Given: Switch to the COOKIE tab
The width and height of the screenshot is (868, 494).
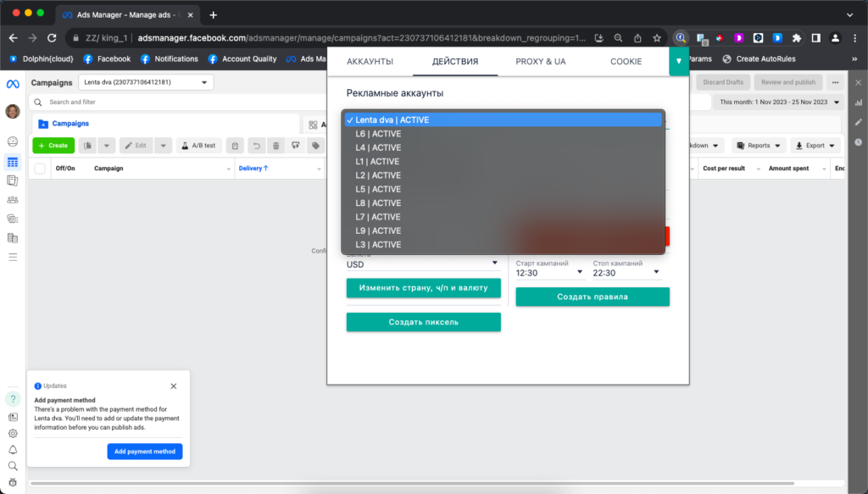Looking at the screenshot, I should [x=626, y=61].
